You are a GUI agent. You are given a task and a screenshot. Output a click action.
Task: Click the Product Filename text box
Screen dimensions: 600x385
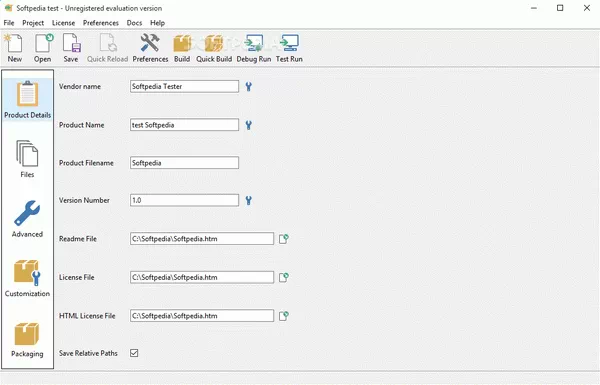pos(184,163)
